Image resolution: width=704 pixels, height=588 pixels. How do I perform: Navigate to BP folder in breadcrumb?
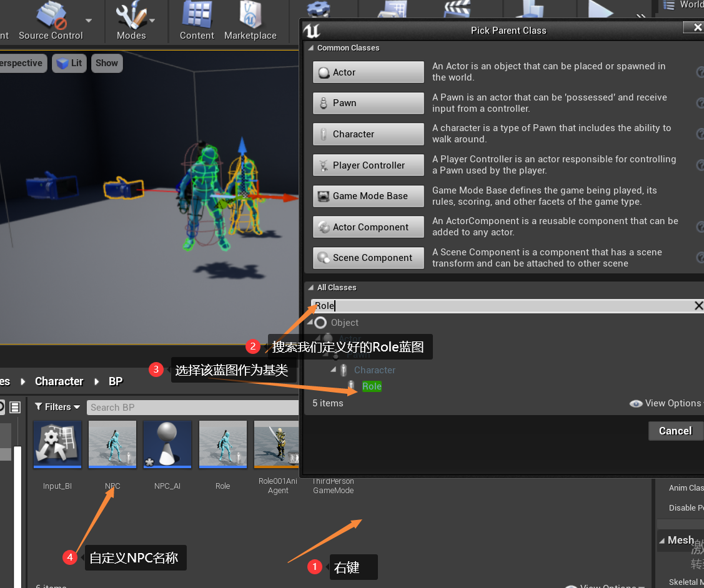pyautogui.click(x=116, y=381)
